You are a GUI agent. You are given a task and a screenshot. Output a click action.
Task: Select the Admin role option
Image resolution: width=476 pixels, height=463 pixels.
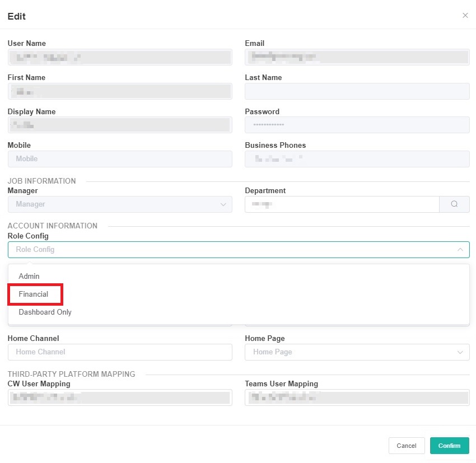click(29, 277)
